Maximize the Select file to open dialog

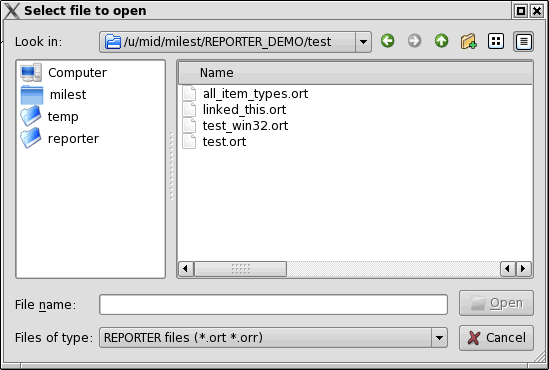pos(521,11)
